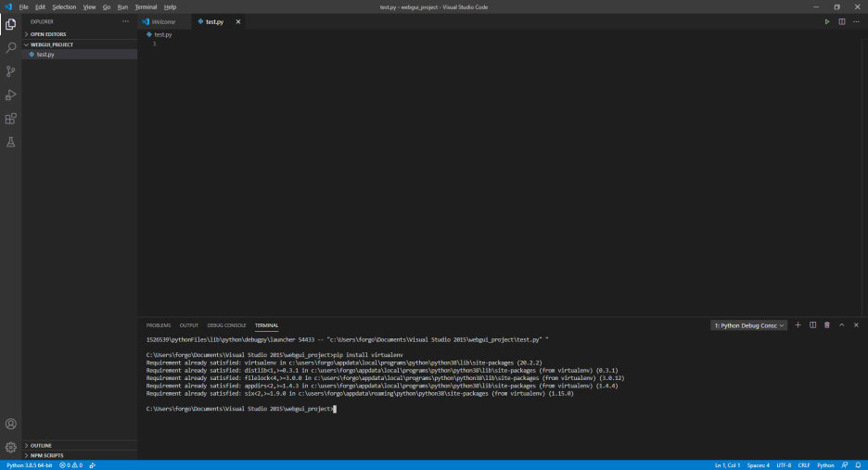Open the Test flask view

click(x=10, y=142)
